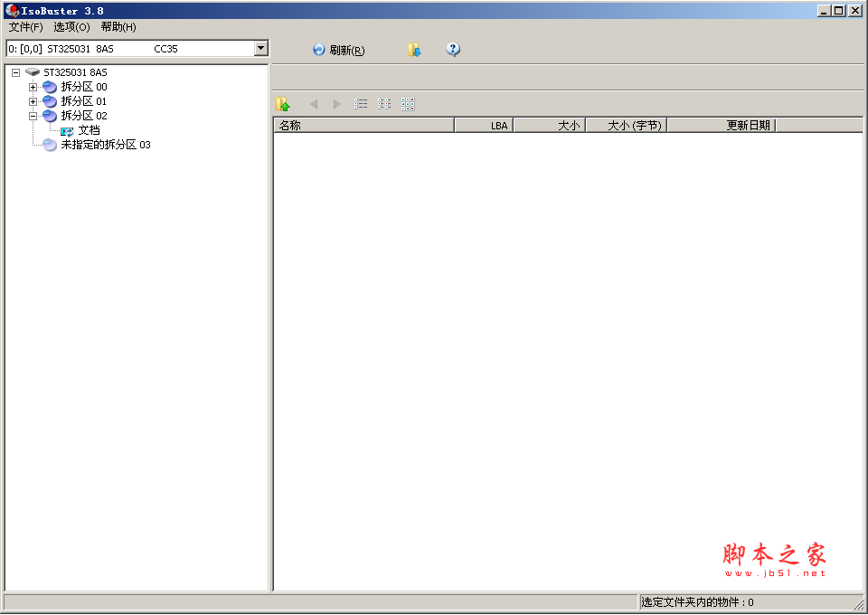Image resolution: width=868 pixels, height=615 pixels.
Task: Click the Refresh (刷新) button
Action: point(338,50)
